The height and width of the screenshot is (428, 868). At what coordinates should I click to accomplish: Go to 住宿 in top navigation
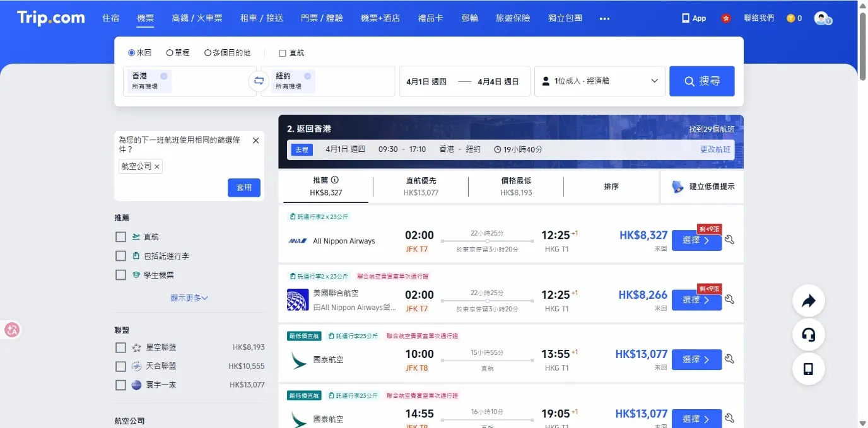click(x=111, y=18)
